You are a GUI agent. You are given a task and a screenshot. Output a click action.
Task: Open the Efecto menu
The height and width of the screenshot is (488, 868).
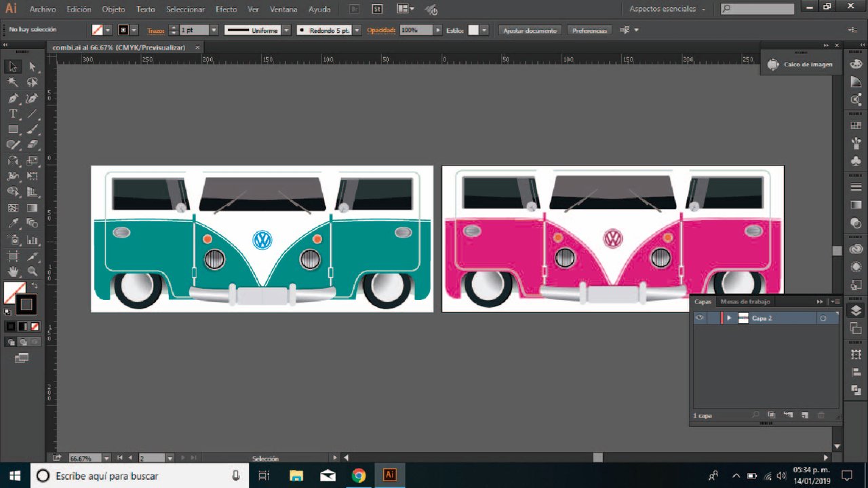point(226,10)
